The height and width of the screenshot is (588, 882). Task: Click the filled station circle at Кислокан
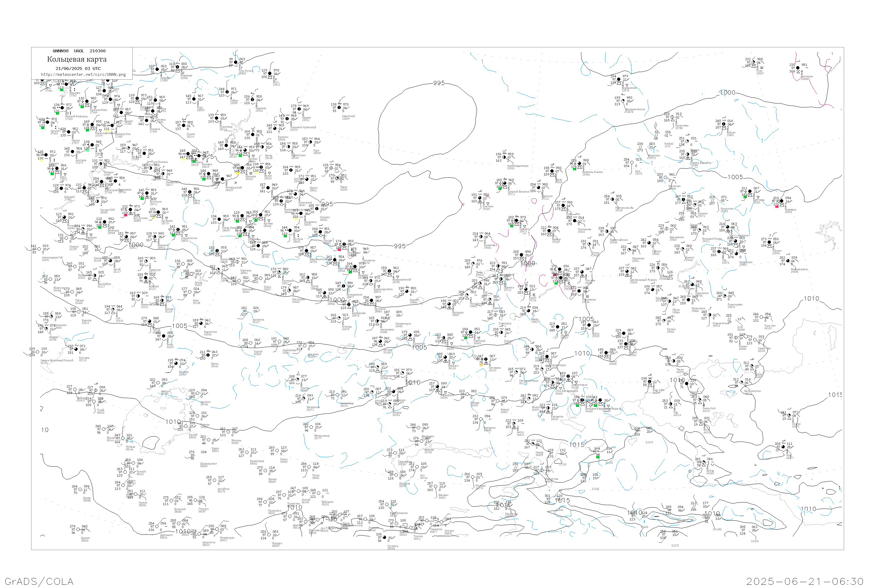coord(798,68)
